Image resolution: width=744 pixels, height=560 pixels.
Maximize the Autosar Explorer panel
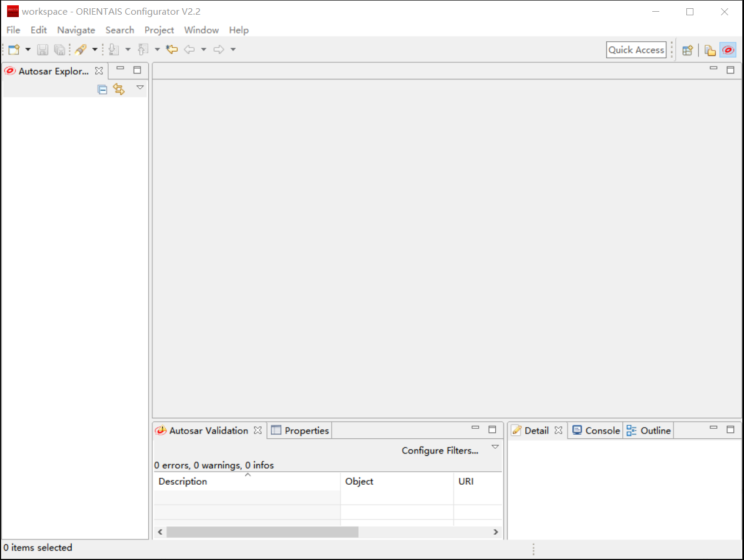tap(137, 70)
